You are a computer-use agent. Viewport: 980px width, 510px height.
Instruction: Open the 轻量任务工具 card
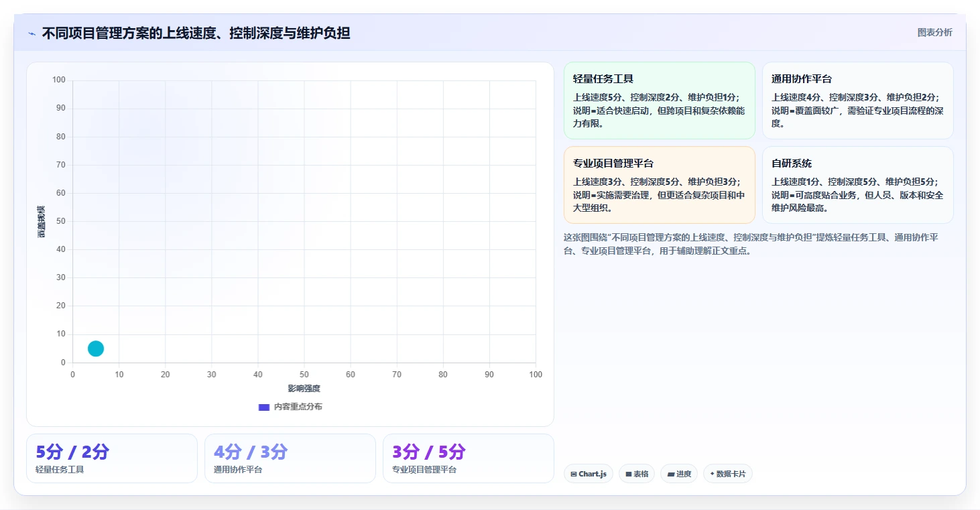pos(660,101)
